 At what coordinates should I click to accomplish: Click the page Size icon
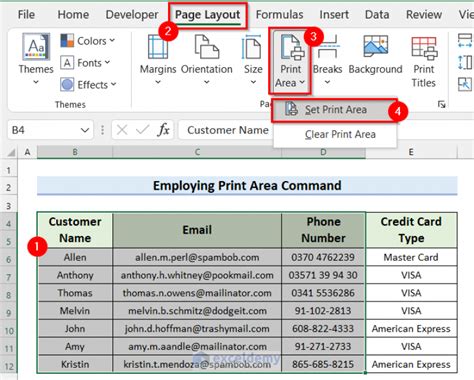tap(253, 47)
